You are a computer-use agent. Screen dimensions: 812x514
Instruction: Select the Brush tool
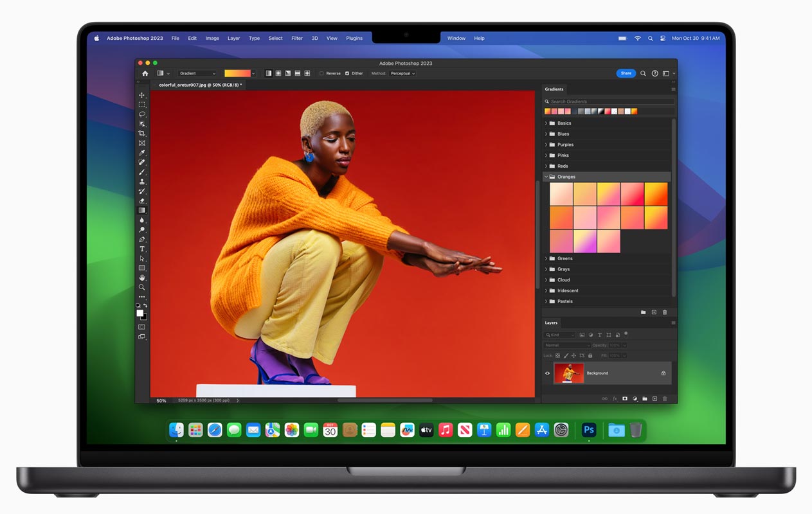point(142,172)
